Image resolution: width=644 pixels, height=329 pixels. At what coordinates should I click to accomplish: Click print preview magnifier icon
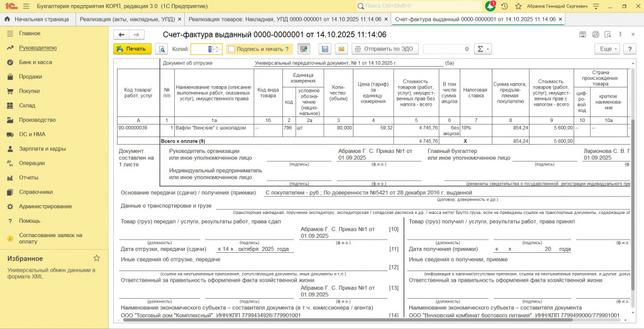coord(162,49)
